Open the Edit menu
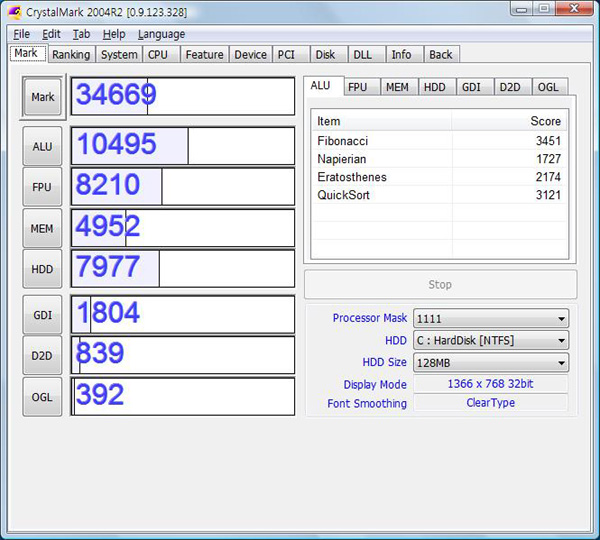The height and width of the screenshot is (540, 600). (51, 34)
